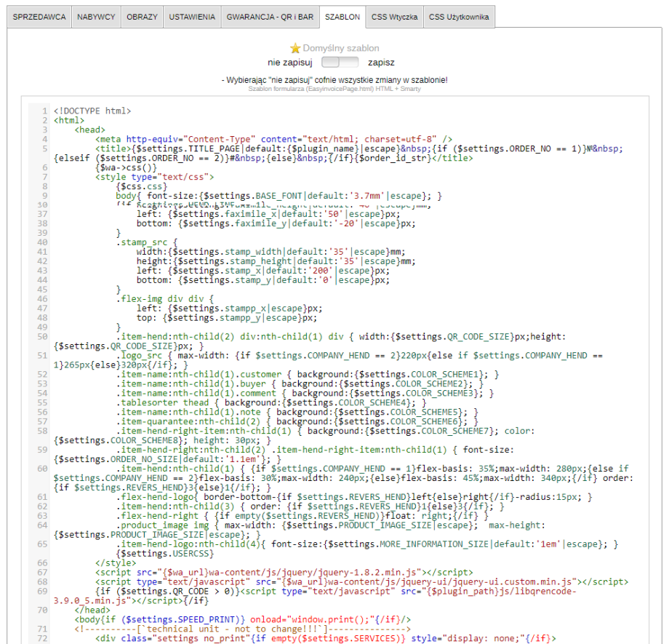Toggle the nie zapisuj / zapisz switch

click(x=340, y=63)
